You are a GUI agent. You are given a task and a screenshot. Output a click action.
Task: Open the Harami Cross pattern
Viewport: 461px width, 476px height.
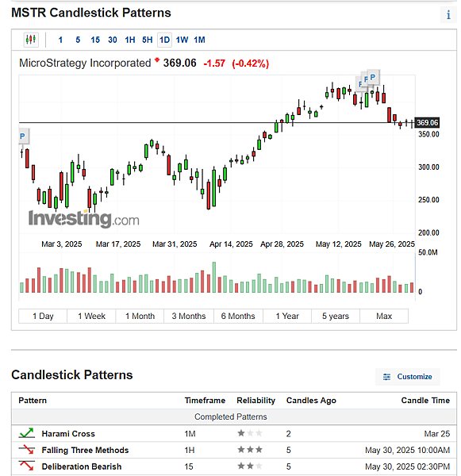(x=68, y=433)
